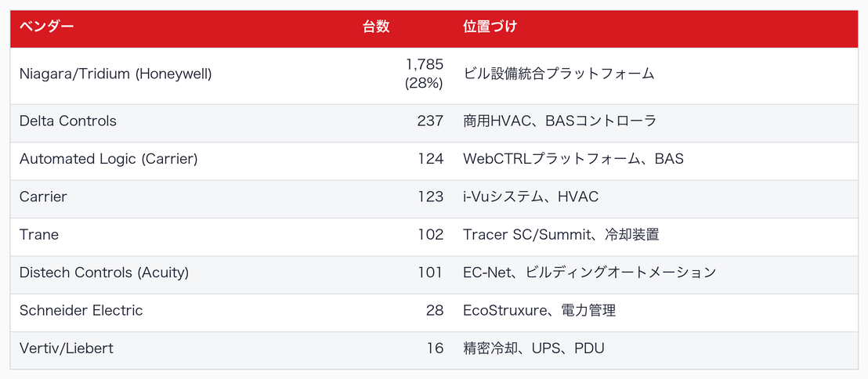Viewport: 868px width, 379px height.
Task: Click the ベンダー column header
Action: (x=46, y=27)
